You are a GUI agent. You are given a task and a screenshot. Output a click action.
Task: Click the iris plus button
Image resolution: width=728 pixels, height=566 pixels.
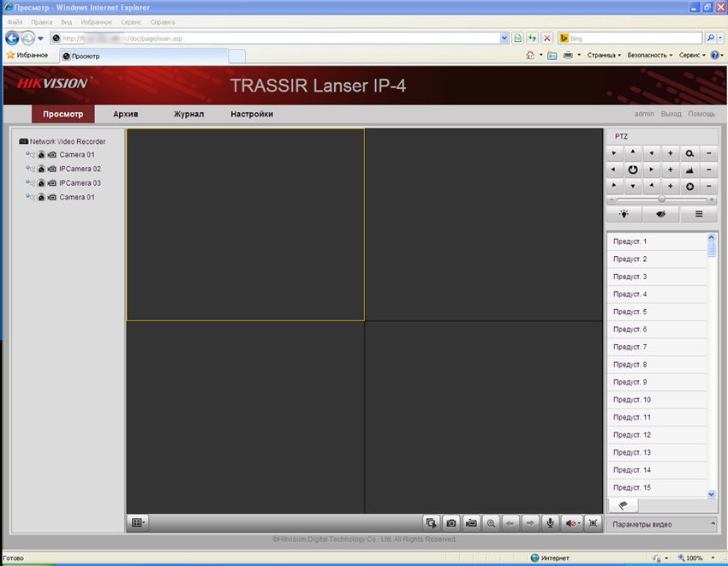670,187
